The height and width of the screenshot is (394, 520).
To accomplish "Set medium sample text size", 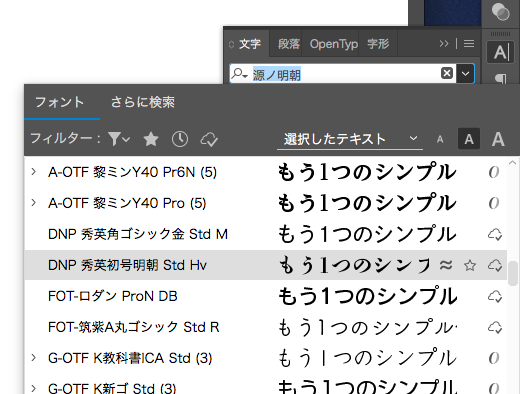I will (469, 139).
